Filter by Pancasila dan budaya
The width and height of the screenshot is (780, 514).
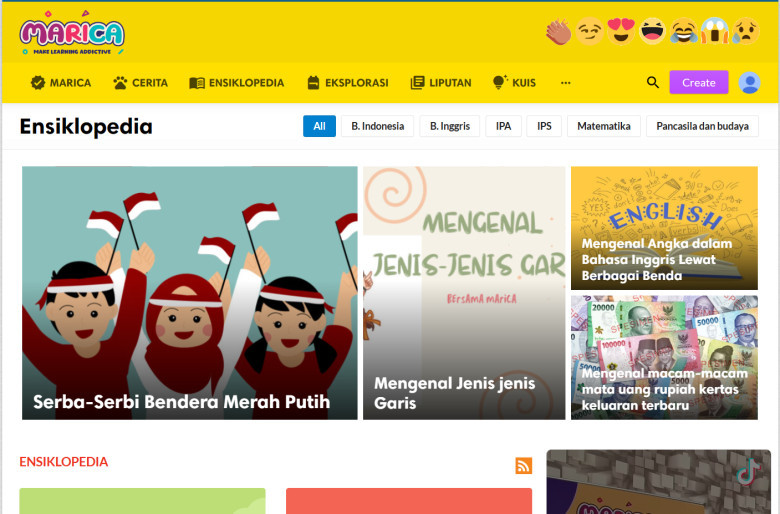coord(702,126)
